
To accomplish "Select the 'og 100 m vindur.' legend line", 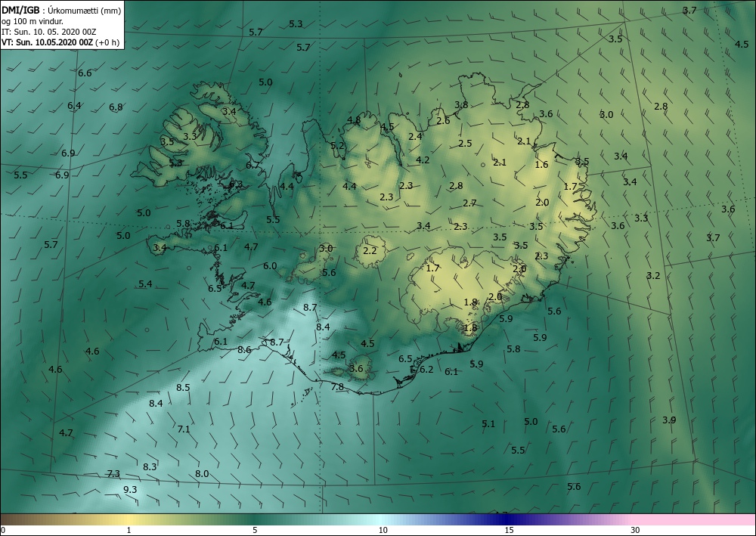I will click(x=33, y=21).
